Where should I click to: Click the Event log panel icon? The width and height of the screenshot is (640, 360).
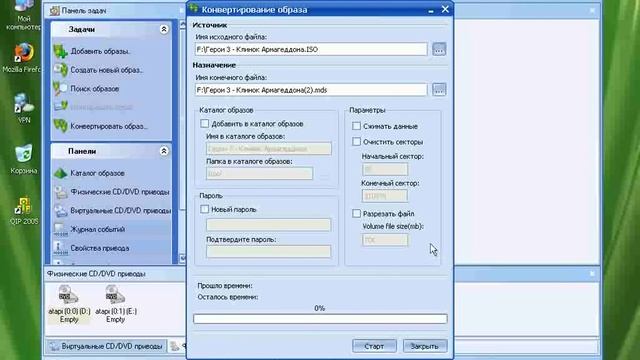[60, 229]
